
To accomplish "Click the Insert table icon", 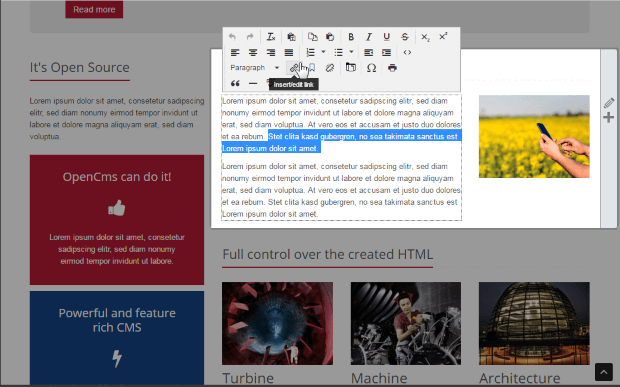I will [x=350, y=68].
